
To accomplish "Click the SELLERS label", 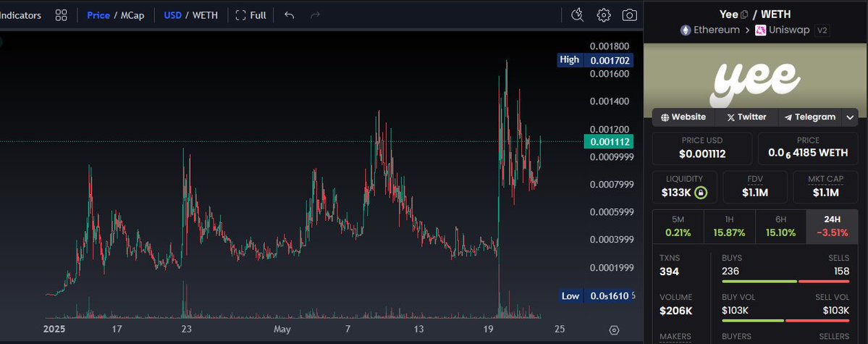I will pos(834,336).
